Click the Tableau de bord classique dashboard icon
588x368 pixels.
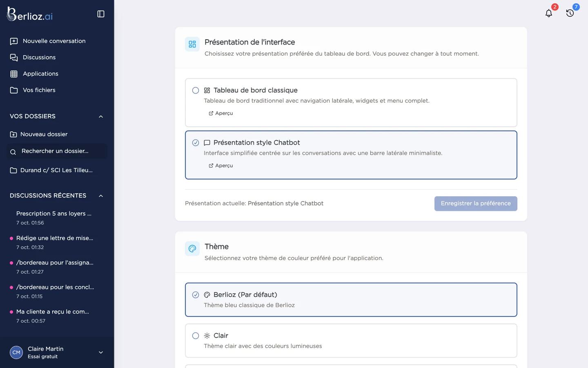(207, 90)
